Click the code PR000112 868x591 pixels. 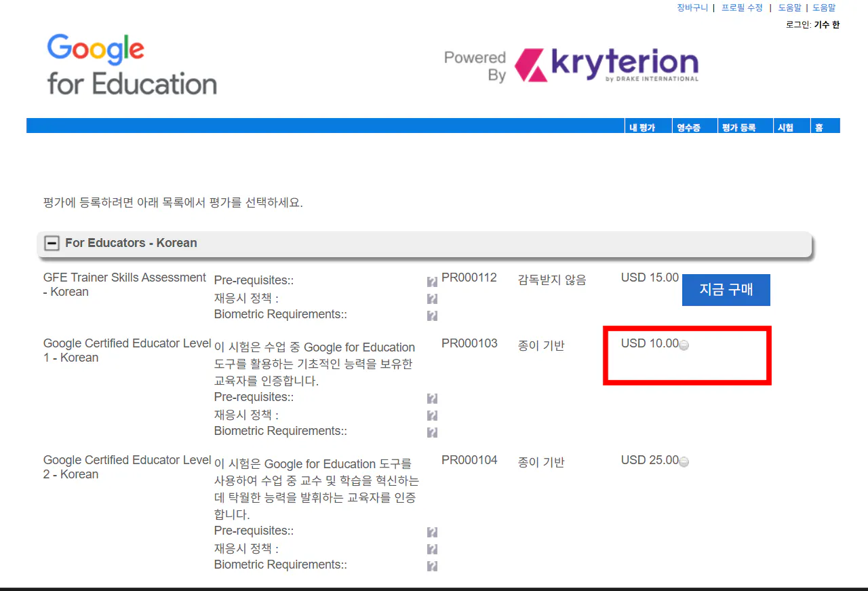469,278
